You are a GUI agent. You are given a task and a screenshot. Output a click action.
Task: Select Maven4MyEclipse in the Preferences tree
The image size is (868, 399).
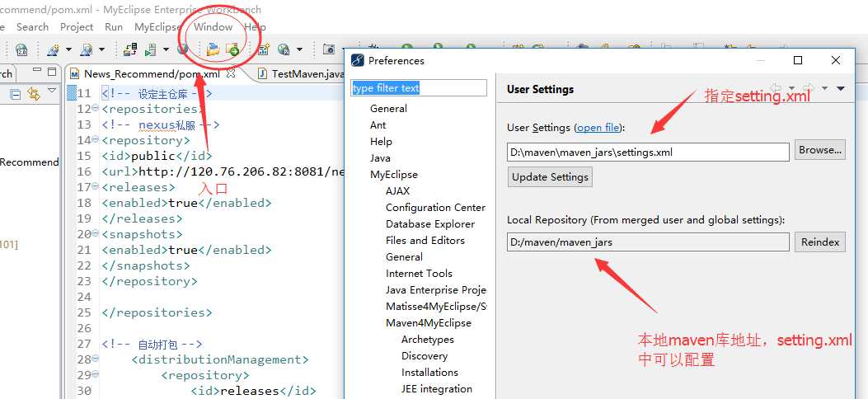point(429,322)
